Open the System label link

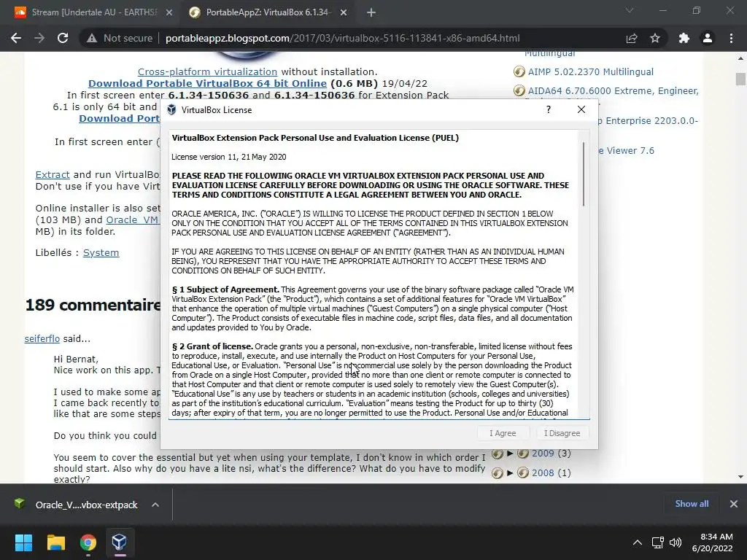[x=101, y=252]
